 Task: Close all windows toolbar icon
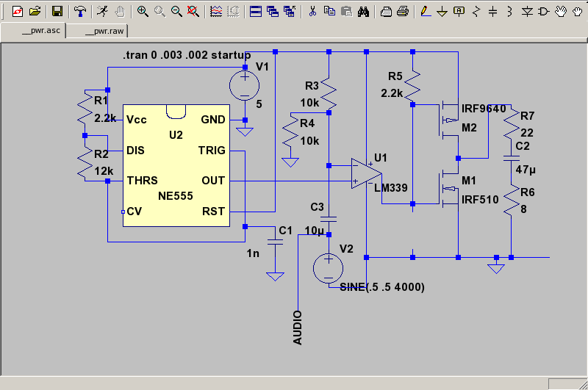290,12
